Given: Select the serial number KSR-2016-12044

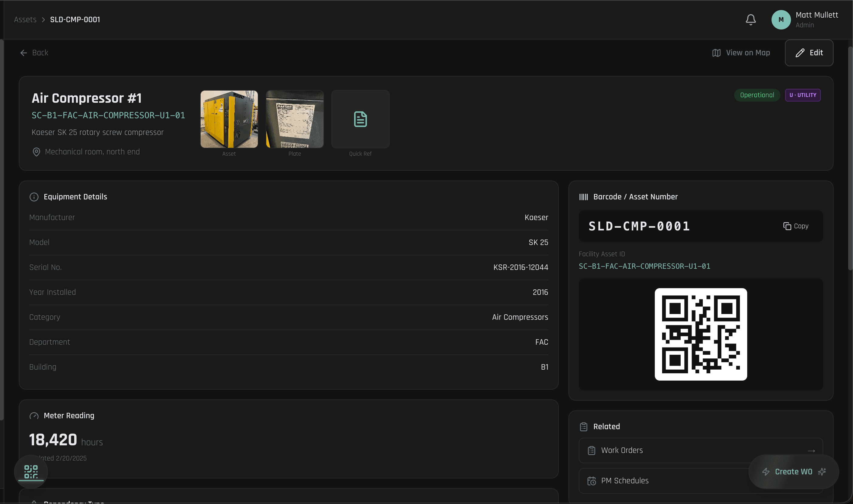Looking at the screenshot, I should coord(520,267).
